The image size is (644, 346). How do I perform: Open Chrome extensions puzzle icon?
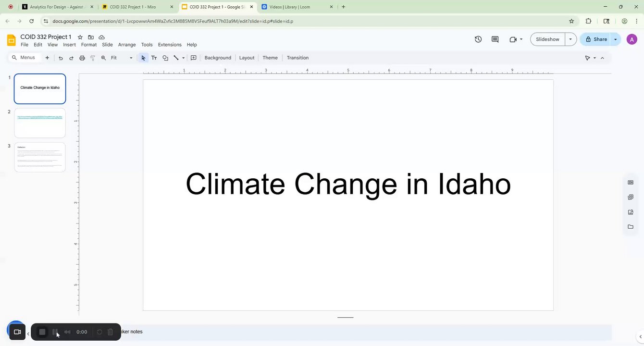589,21
